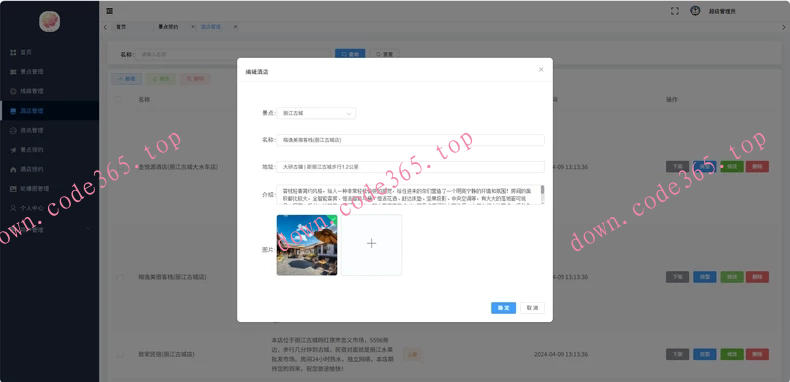Tick checkbox for 致家民宿 row
790x382 pixels.
(x=119, y=354)
